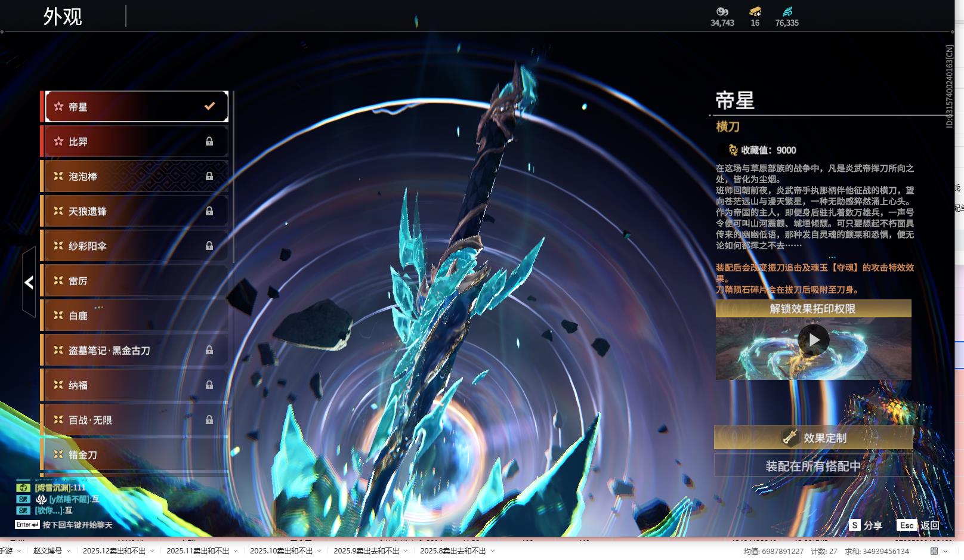Image resolution: width=964 pixels, height=560 pixels.
Task: Click the lock icon on 比羿
Action: (x=209, y=141)
